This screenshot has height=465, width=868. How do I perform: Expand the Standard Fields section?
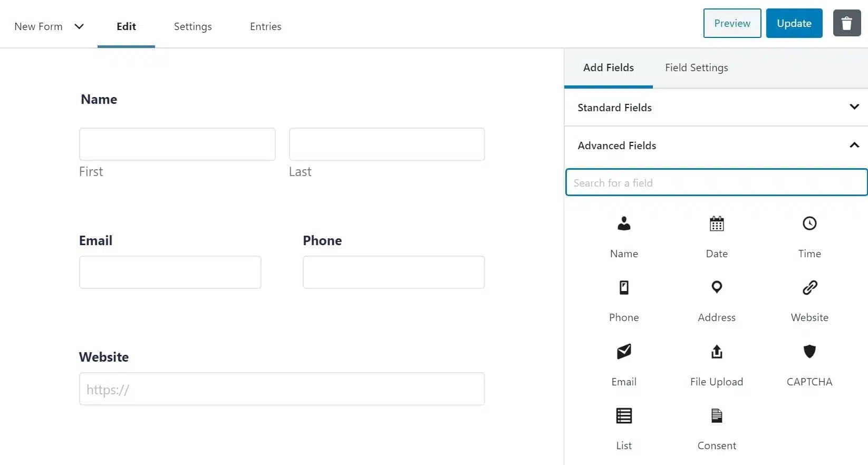(x=854, y=107)
